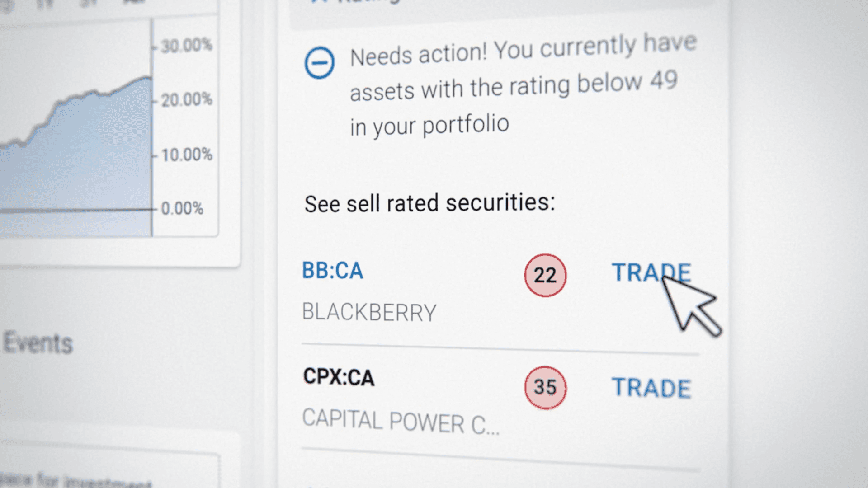Select the time range icon above the chart
Viewport: 868px width, 488px height.
coord(7,4)
